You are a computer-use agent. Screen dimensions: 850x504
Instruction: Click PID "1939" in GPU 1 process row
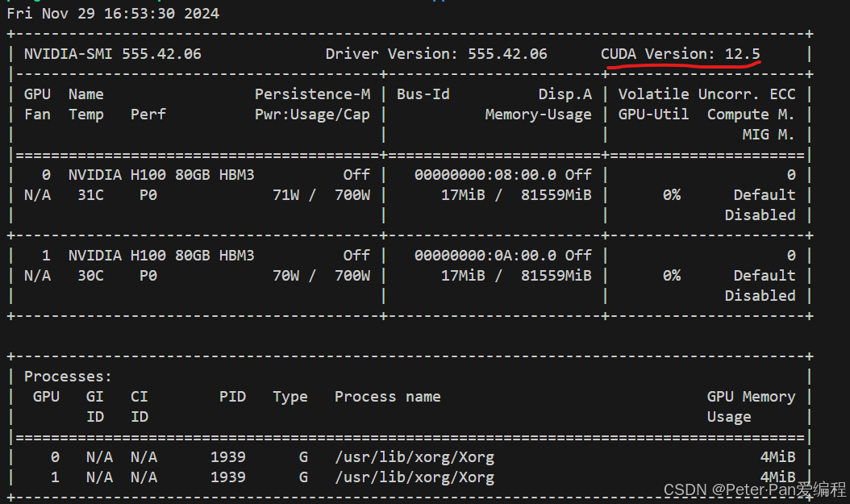coord(228,477)
